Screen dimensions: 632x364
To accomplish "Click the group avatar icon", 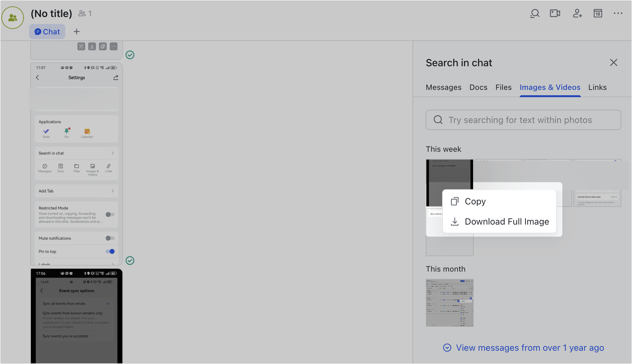I will (x=13, y=18).
